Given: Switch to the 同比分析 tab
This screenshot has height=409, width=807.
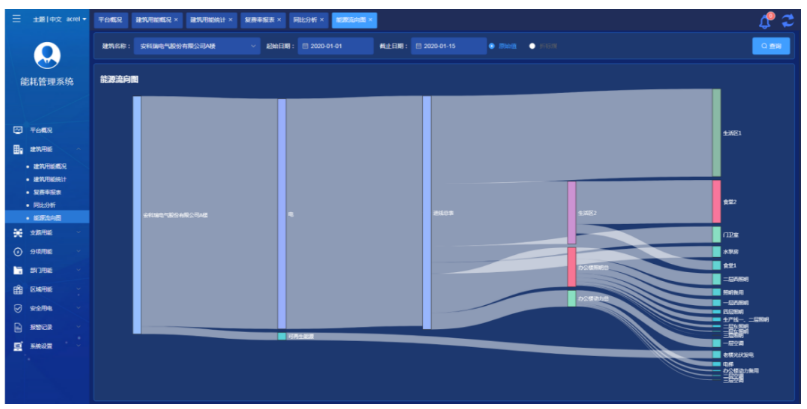Looking at the screenshot, I should [x=306, y=20].
